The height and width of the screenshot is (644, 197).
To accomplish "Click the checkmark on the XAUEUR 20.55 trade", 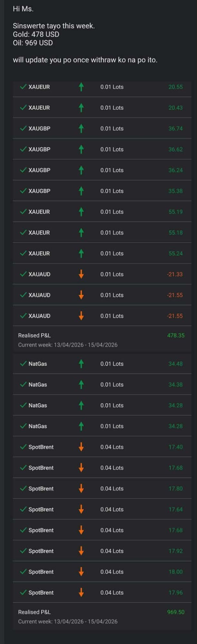I will (x=23, y=87).
